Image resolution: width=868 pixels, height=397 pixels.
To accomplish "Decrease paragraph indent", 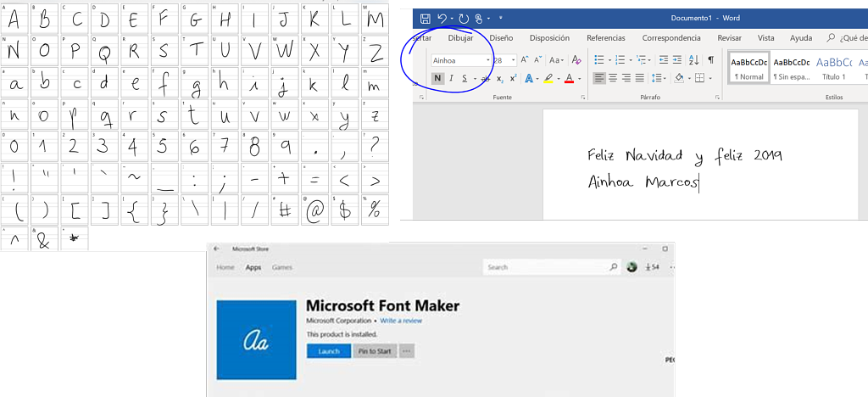I will click(x=664, y=59).
